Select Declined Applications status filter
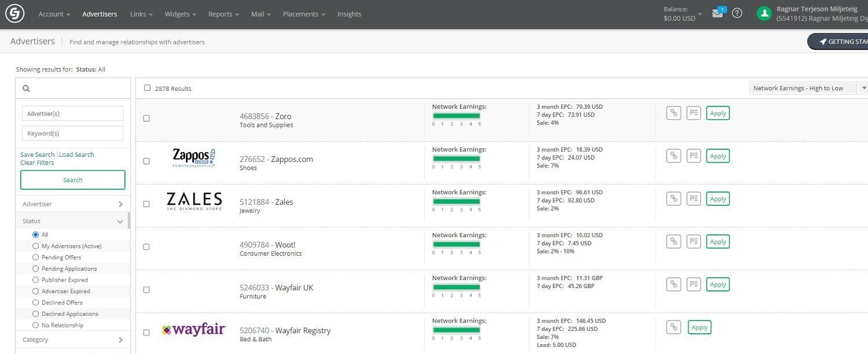Viewport: 868px width, 354px height. pyautogui.click(x=36, y=314)
